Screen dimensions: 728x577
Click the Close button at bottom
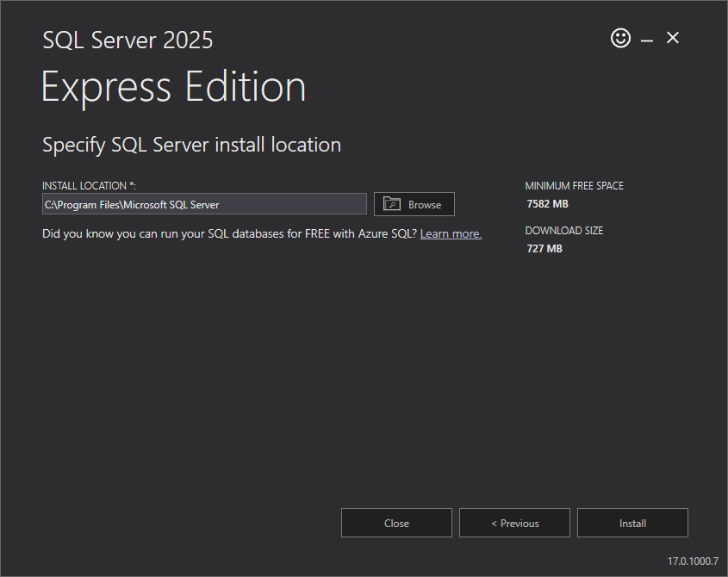[396, 523]
